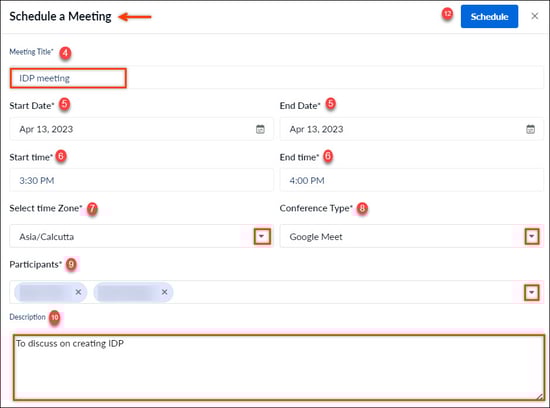
Task: Expand the Conference Type dropdown arrow
Action: (x=532, y=236)
